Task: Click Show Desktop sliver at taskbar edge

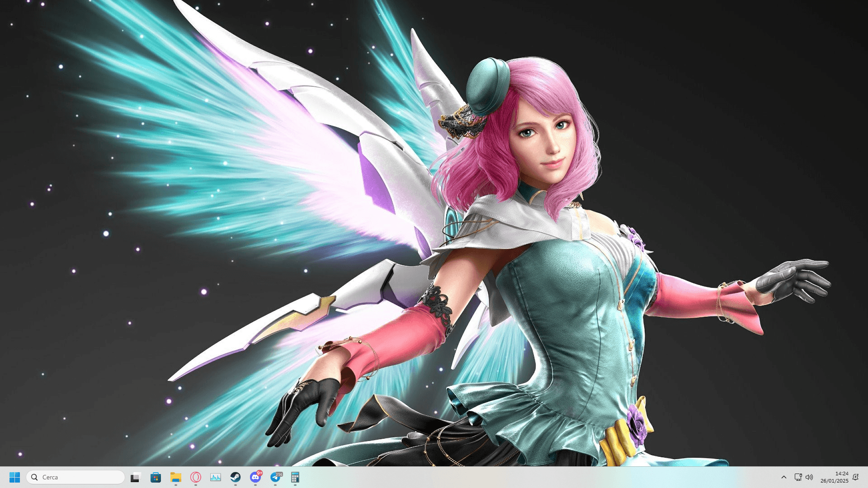Action: tap(866, 477)
